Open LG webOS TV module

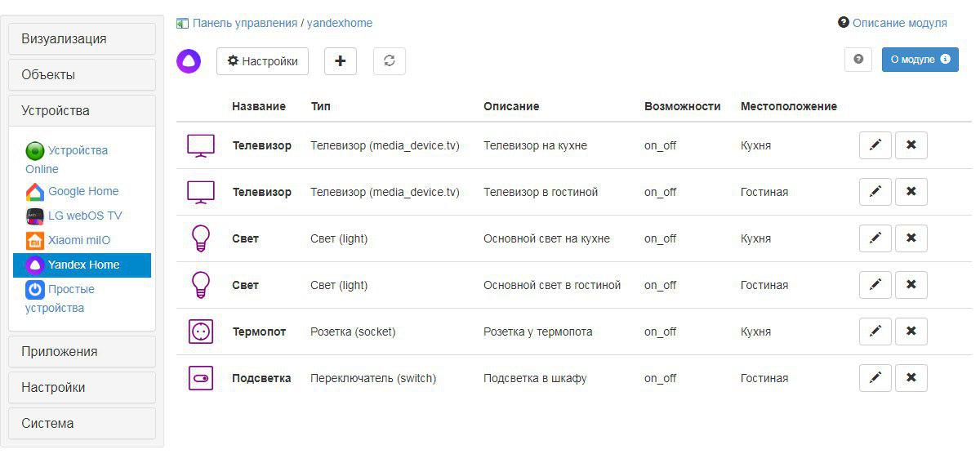click(x=84, y=216)
